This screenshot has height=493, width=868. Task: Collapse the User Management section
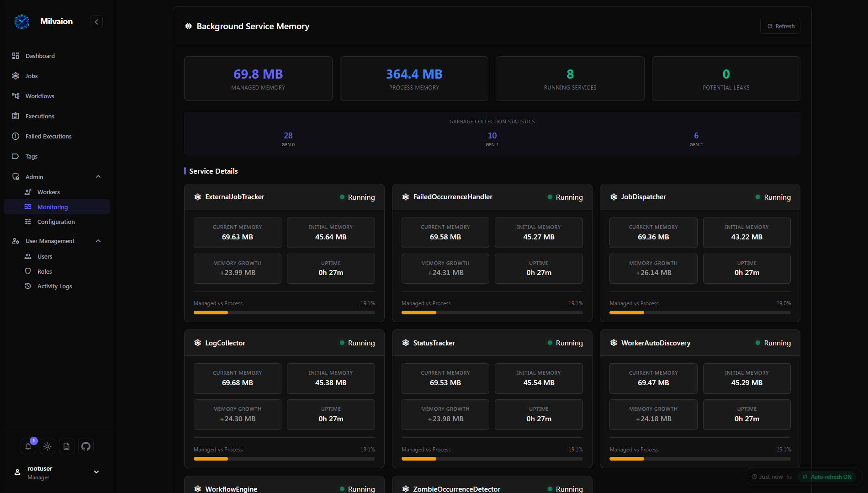coord(98,241)
